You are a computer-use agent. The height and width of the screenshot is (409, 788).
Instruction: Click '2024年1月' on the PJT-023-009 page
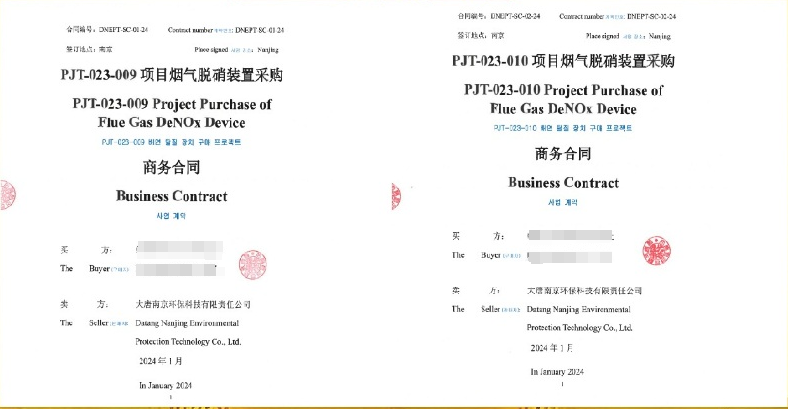click(161, 361)
